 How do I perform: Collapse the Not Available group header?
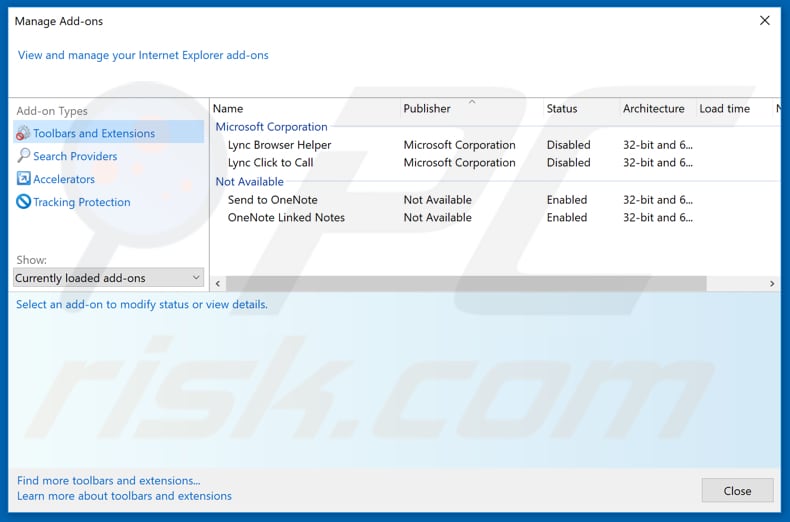click(x=249, y=181)
